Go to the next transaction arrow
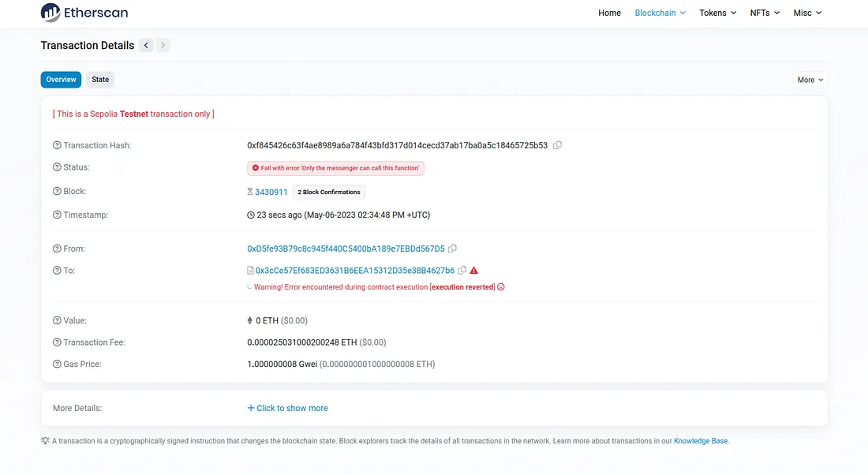This screenshot has height=475, width=868. [163, 46]
